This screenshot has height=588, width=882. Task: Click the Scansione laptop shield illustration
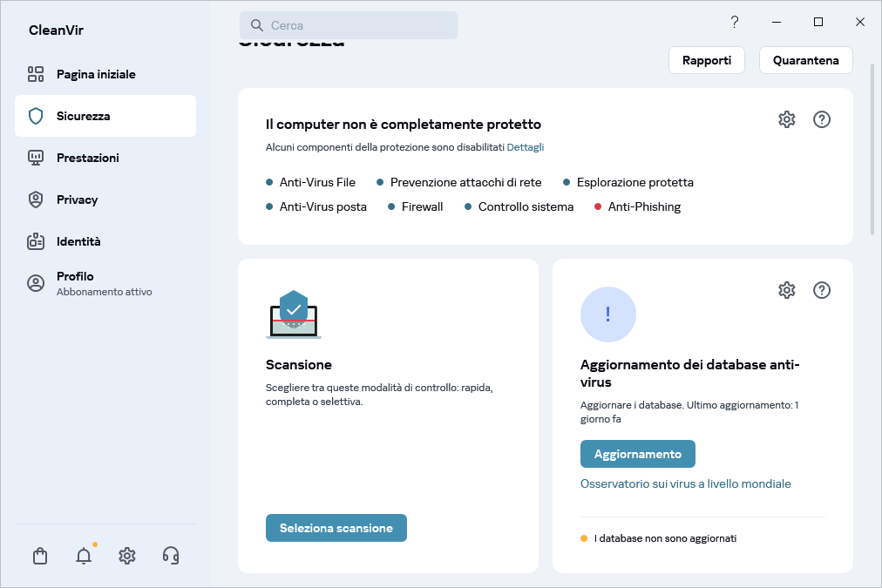pos(294,314)
